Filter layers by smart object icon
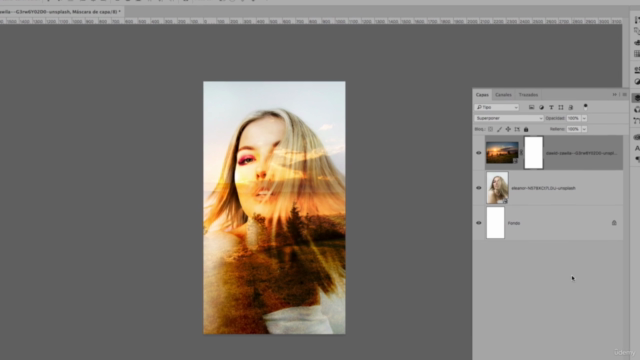 tap(571, 107)
